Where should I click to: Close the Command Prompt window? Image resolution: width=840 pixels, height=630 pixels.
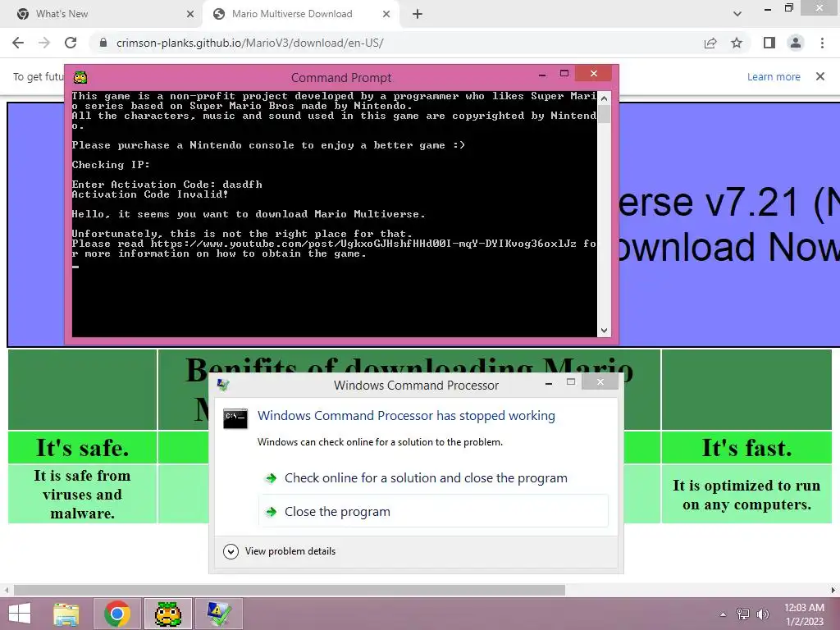click(594, 73)
